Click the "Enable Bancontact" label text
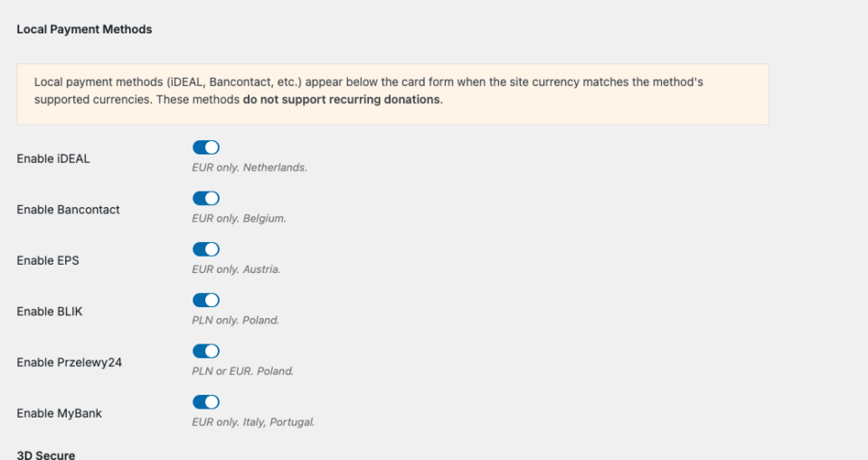The image size is (868, 460). pos(68,210)
